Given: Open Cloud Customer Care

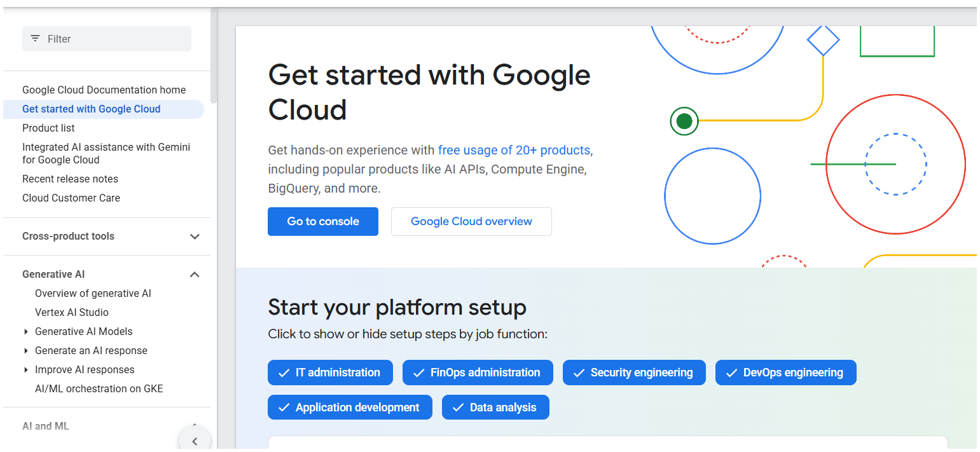Looking at the screenshot, I should click(x=71, y=198).
